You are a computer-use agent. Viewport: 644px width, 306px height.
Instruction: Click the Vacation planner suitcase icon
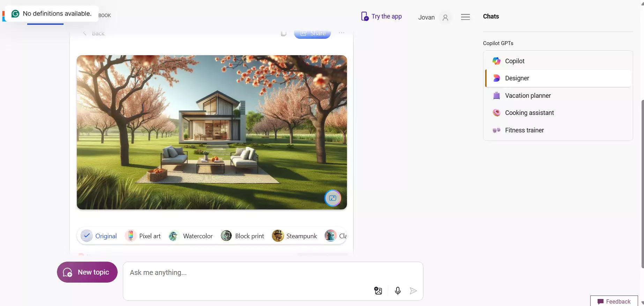coord(496,95)
